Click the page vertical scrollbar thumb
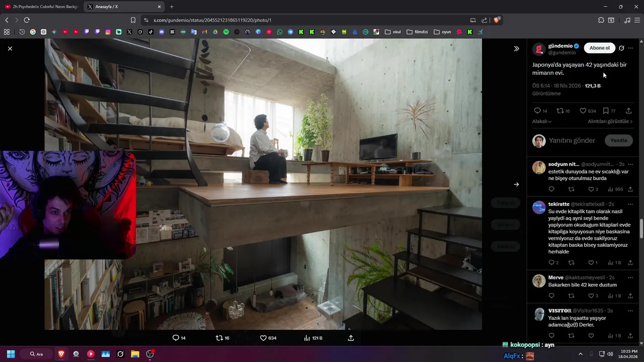Viewport: 644px width, 362px height. tap(641, 229)
